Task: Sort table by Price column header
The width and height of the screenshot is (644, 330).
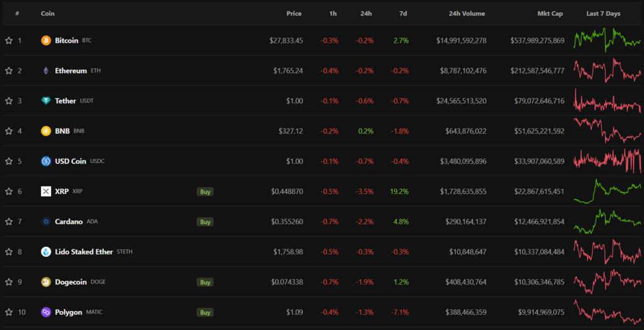Action: (x=294, y=13)
